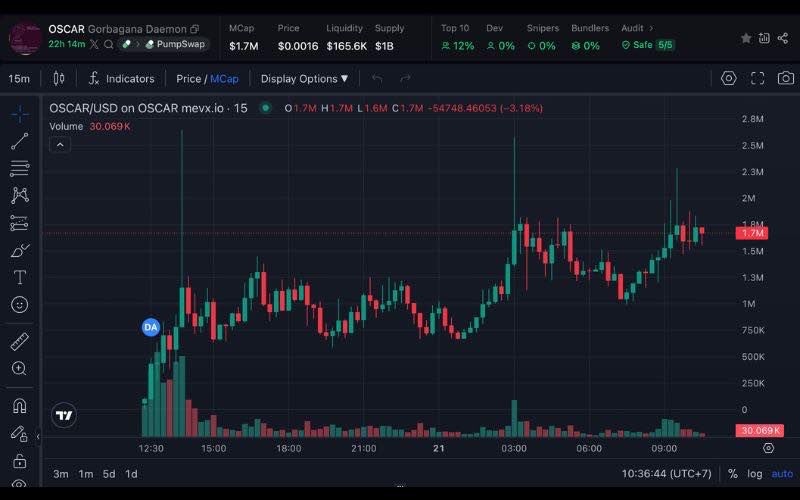Copy the OSCAR token address
800x500 pixels.
click(194, 29)
